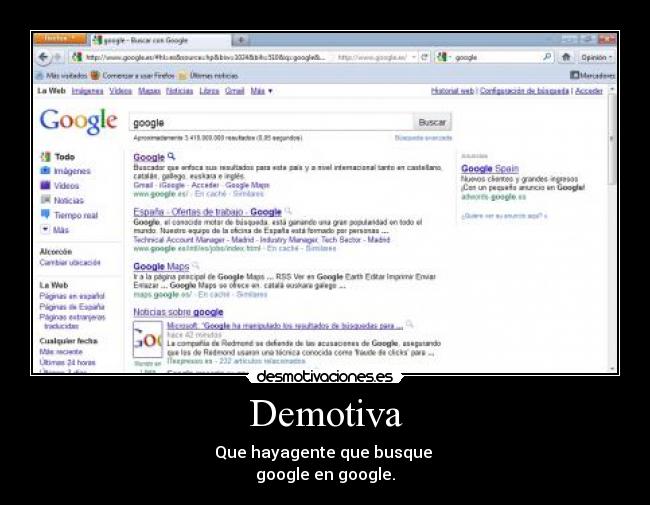This screenshot has width=650, height=505.
Task: Click the Tiempo real text in left sidebar
Action: click(76, 215)
